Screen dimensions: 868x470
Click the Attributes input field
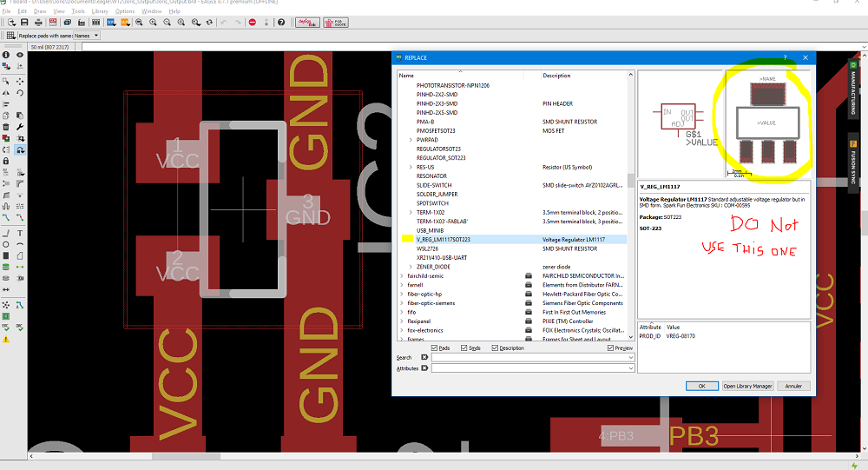point(533,368)
